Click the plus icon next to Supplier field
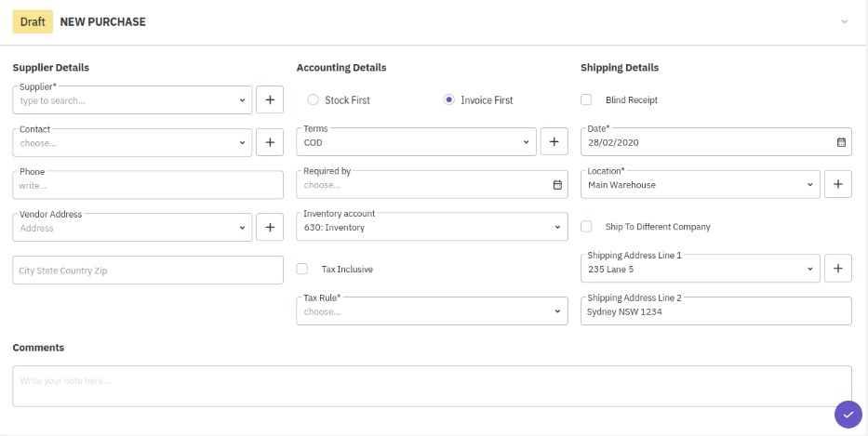Screen dimensions: 868x436 (270, 99)
